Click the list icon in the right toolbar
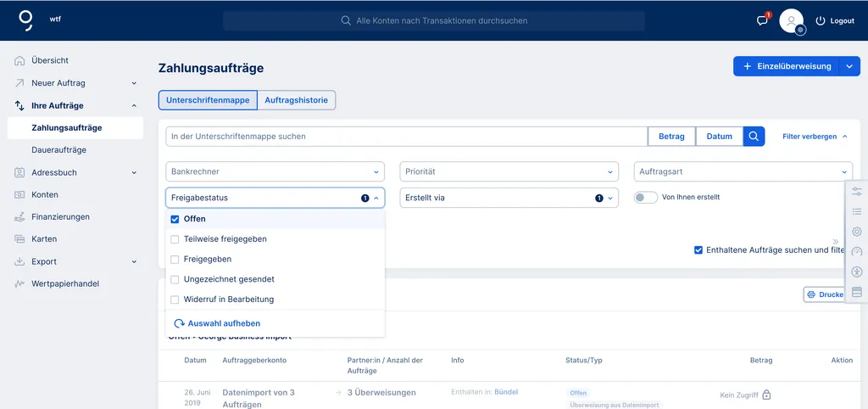This screenshot has width=868, height=409. (857, 211)
